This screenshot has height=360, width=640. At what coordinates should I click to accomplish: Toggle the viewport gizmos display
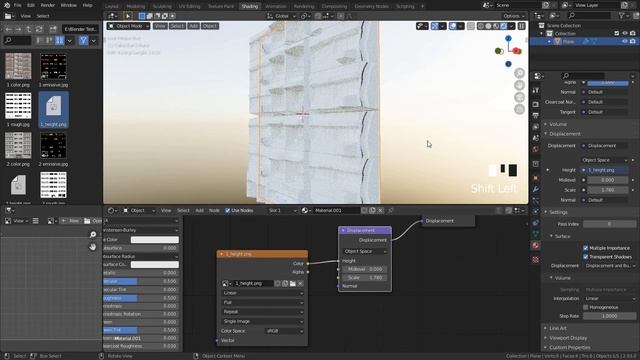[x=435, y=26]
